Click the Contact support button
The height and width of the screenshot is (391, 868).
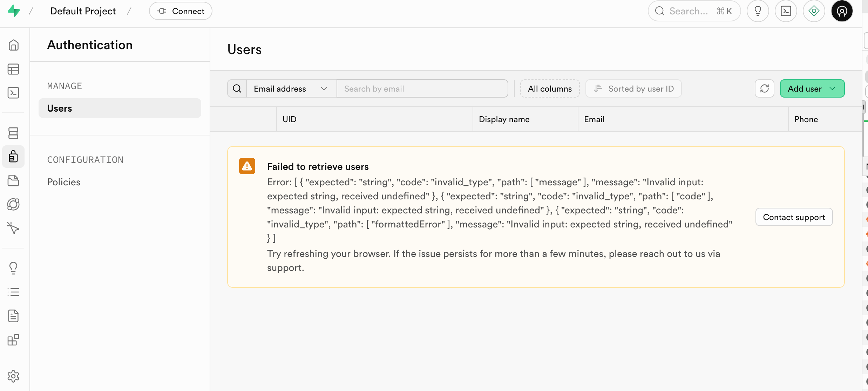point(794,217)
